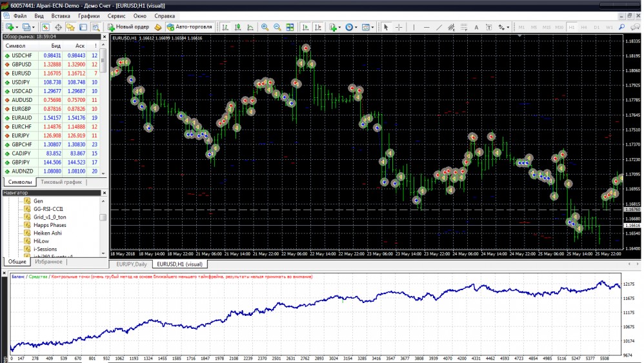
Task: Expand the Periods dropdown arrow
Action: 356,28
